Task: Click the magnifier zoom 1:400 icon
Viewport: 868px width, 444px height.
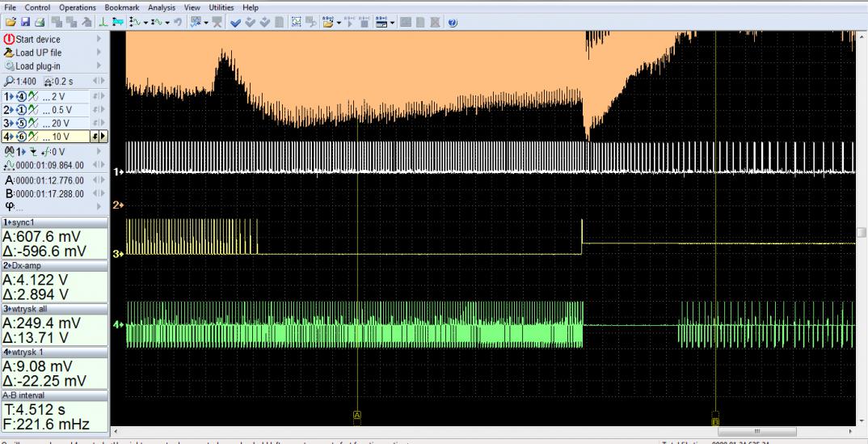Action: (x=9, y=82)
